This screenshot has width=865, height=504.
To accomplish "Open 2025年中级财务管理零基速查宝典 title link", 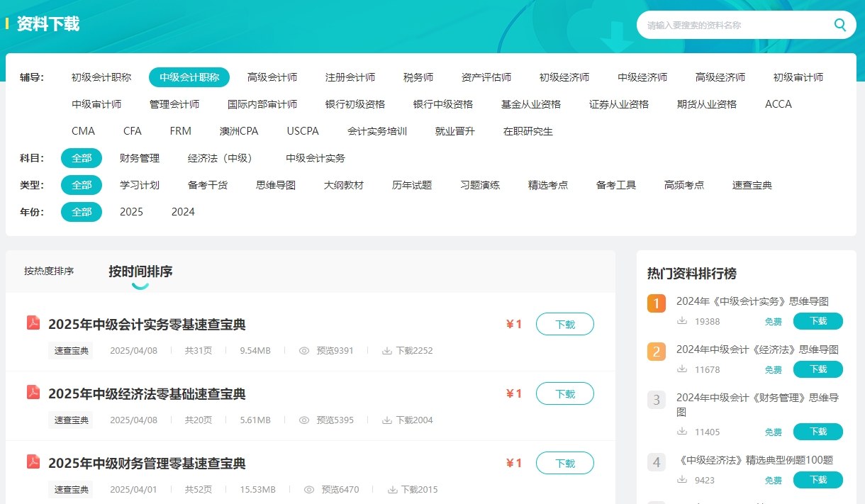I will pos(147,464).
